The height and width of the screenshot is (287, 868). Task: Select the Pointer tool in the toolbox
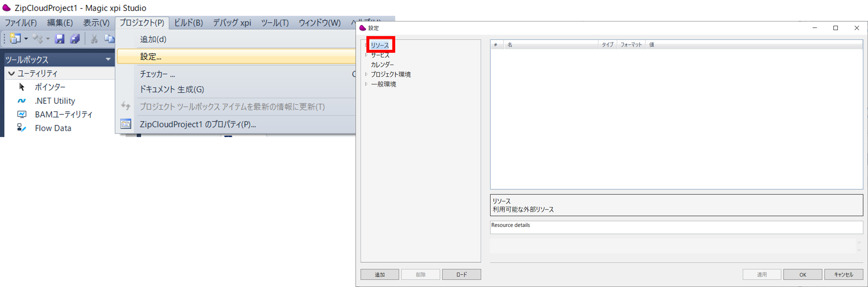(50, 87)
